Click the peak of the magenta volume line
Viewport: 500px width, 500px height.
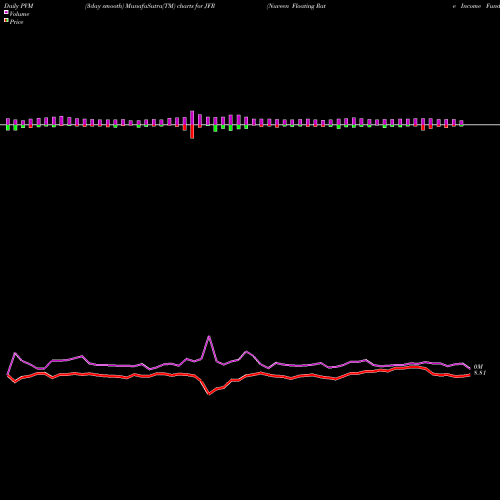click(209, 337)
